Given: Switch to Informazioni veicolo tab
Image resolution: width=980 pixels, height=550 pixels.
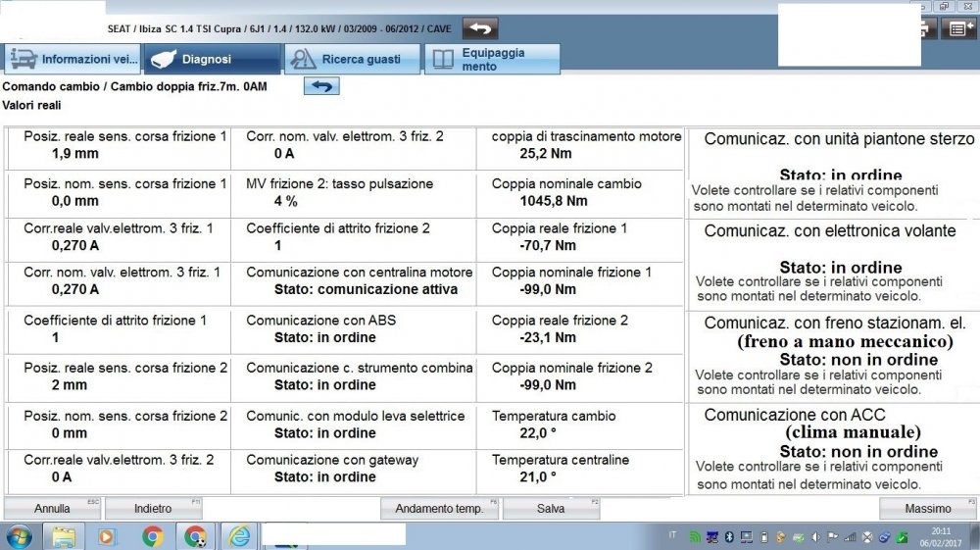Looking at the screenshot, I should click(73, 59).
